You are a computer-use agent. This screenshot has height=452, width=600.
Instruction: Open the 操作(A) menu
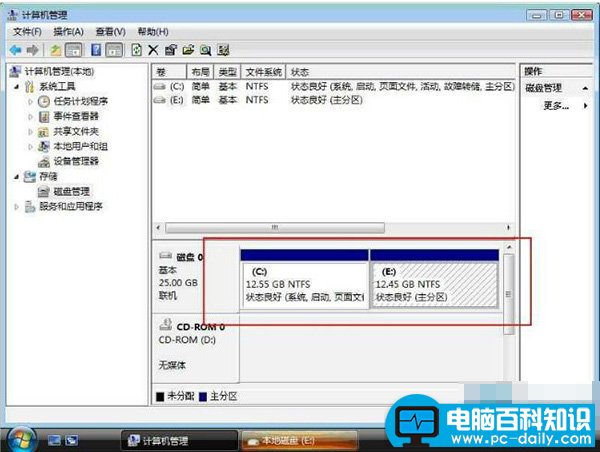coord(68,32)
